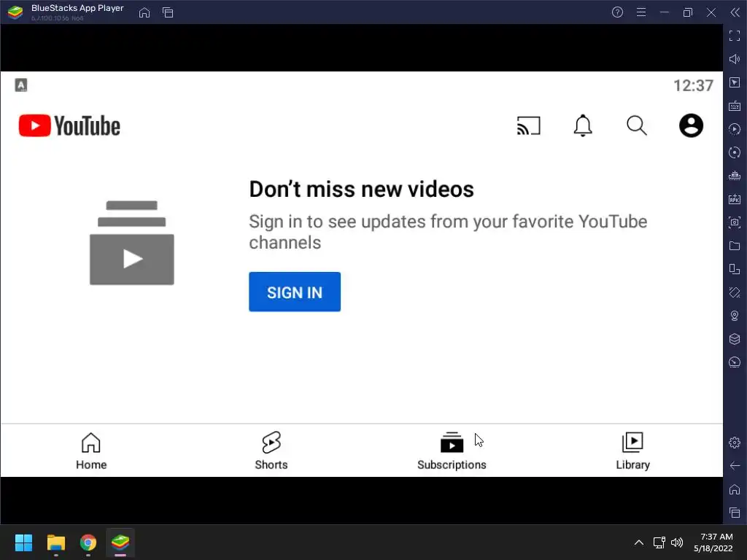This screenshot has height=560, width=747.
Task: Take a screenshot with camera icon
Action: [735, 222]
